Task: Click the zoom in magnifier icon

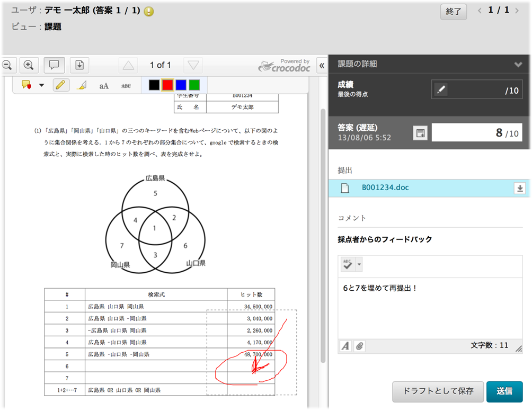Action: tap(29, 65)
